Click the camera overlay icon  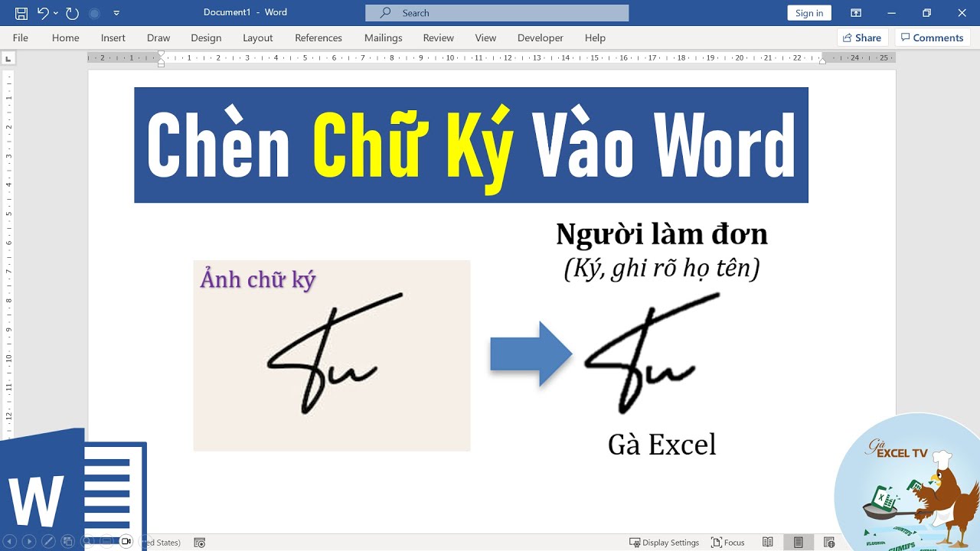[x=126, y=542]
